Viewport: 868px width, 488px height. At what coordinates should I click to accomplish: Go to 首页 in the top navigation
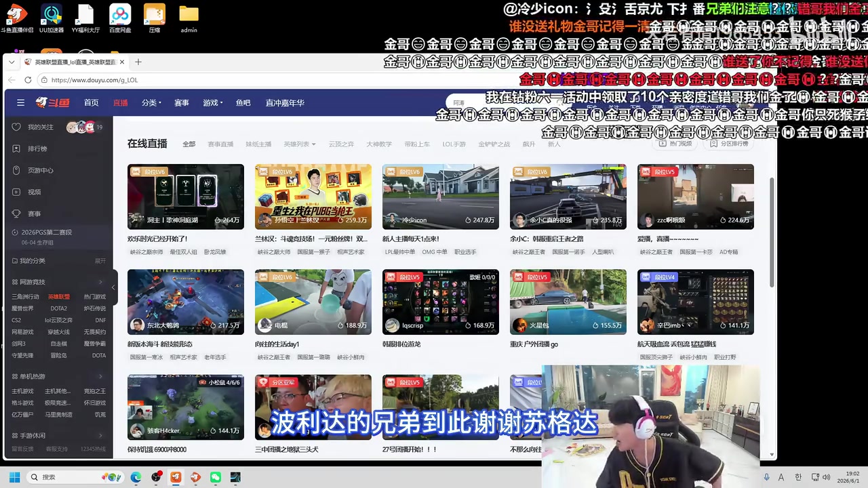(91, 103)
